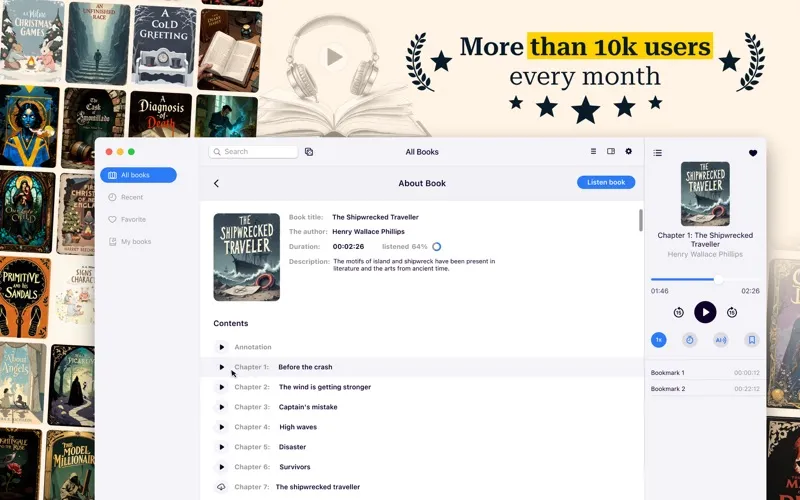Image resolution: width=800 pixels, height=500 pixels.
Task: Click the large play button in player
Action: [x=705, y=312]
